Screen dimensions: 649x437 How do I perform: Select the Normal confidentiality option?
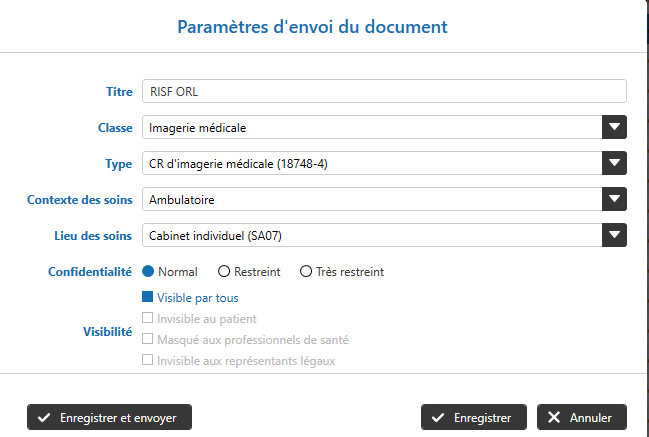[x=148, y=271]
